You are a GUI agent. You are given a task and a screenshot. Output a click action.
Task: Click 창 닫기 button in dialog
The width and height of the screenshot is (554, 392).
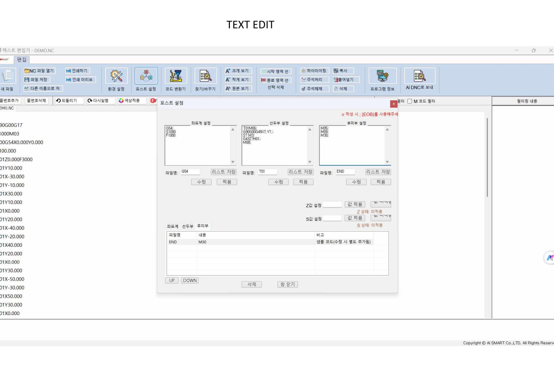(x=288, y=284)
